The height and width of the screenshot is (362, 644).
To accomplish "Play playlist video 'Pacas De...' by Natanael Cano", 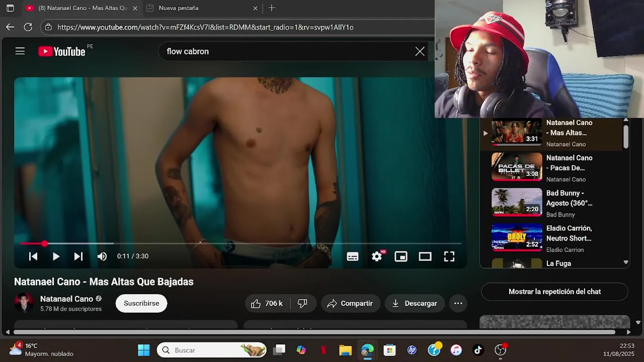I will point(552,168).
